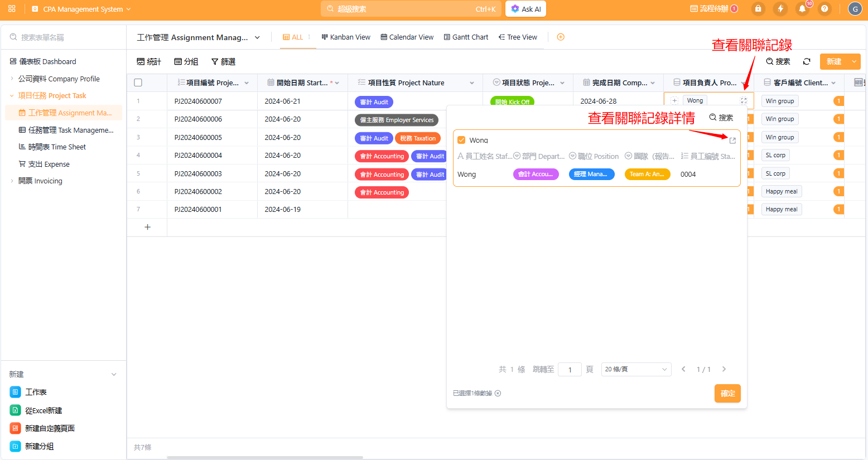
Task: Clear selected data with the x icon
Action: click(x=498, y=393)
